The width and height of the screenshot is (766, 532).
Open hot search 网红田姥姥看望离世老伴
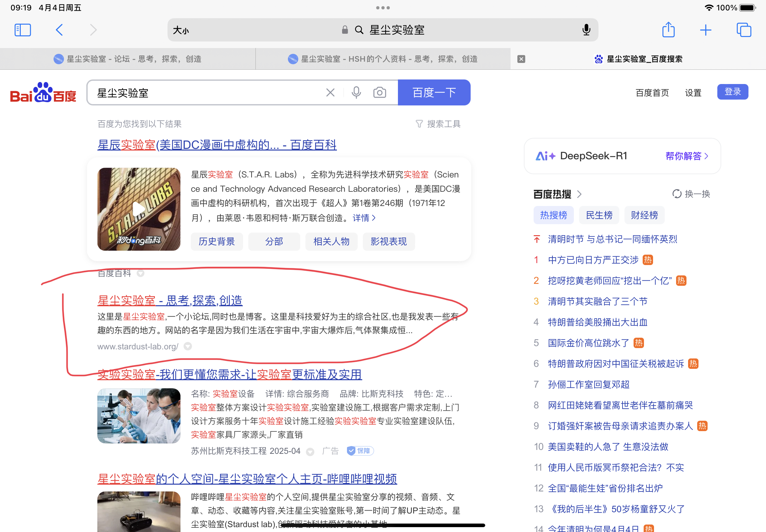pyautogui.click(x=620, y=405)
